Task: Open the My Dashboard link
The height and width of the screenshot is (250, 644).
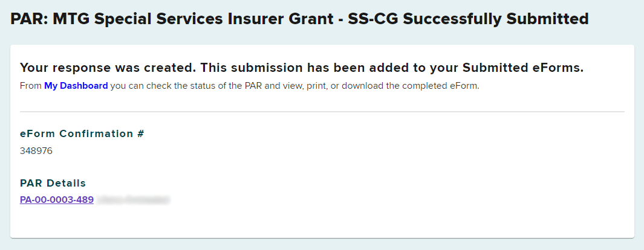Action: click(x=76, y=86)
